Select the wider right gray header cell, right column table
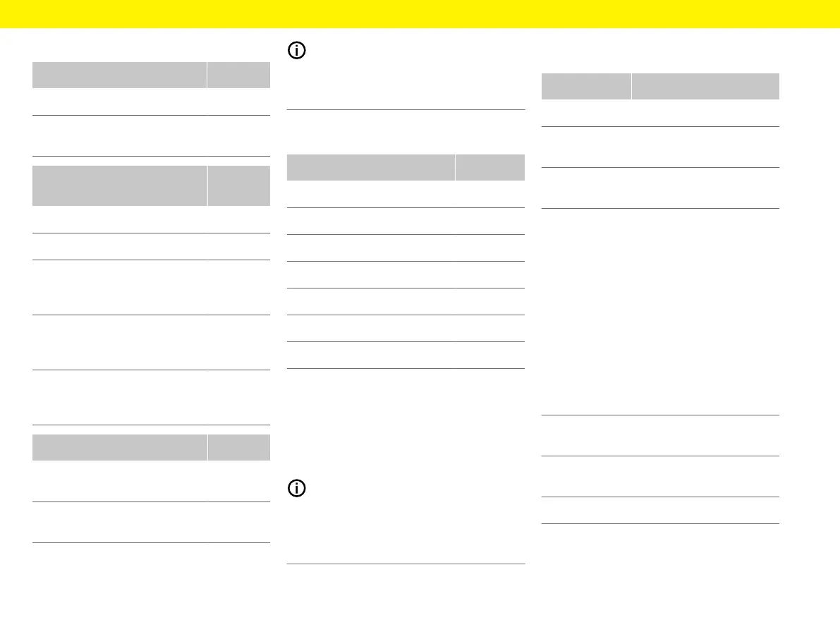 point(705,86)
